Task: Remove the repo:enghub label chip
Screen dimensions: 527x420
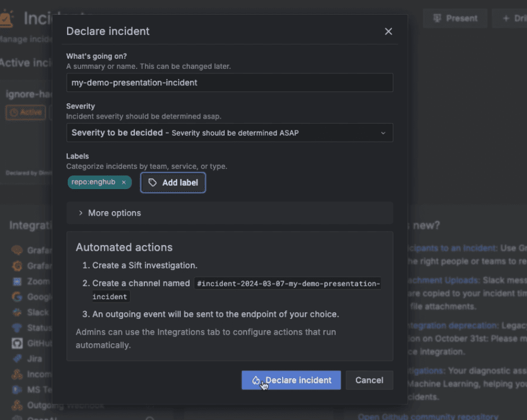Action: (124, 182)
